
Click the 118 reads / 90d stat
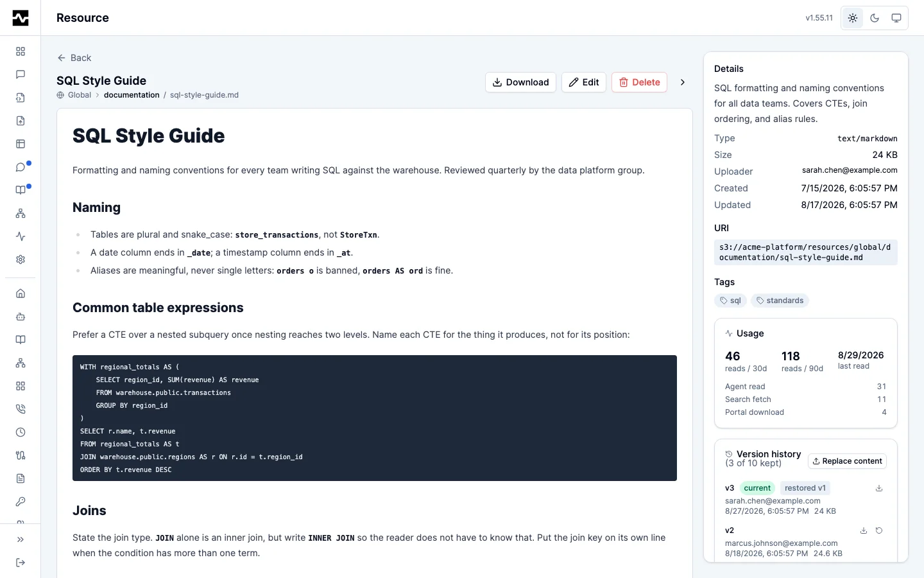[802, 362]
